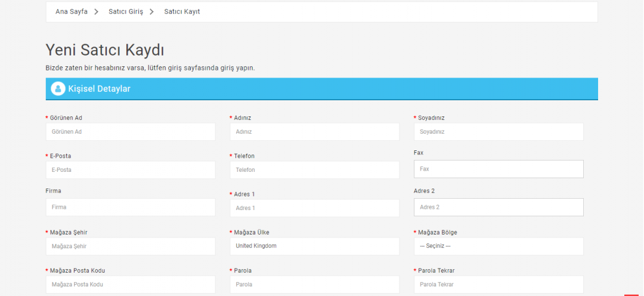Go to Satıcı Giriş breadcrumb

[125, 11]
